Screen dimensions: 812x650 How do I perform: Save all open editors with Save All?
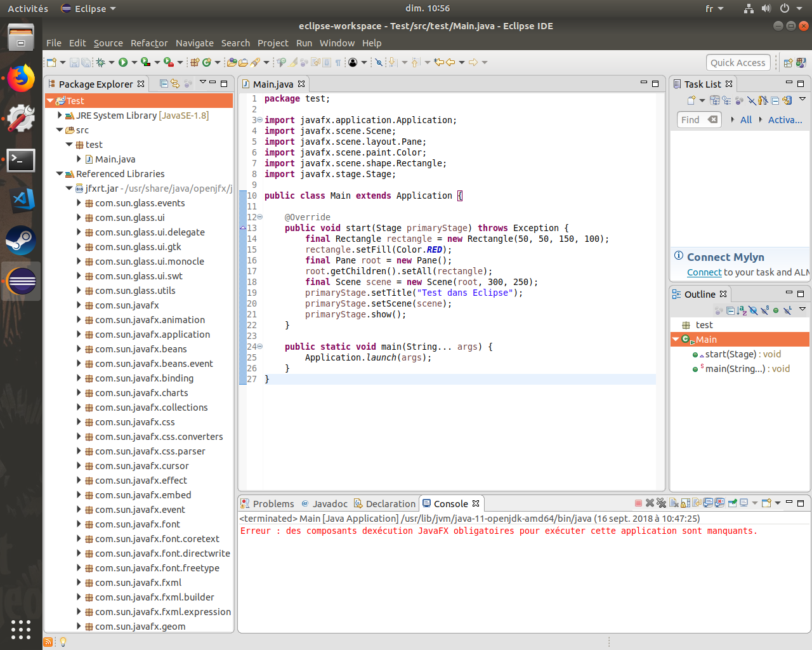click(x=86, y=62)
